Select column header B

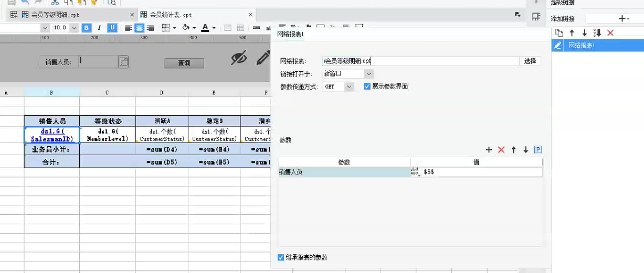tap(51, 92)
